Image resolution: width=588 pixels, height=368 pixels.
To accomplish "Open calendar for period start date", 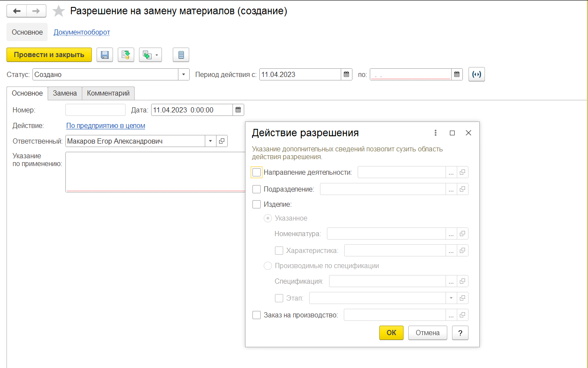I will tap(346, 74).
